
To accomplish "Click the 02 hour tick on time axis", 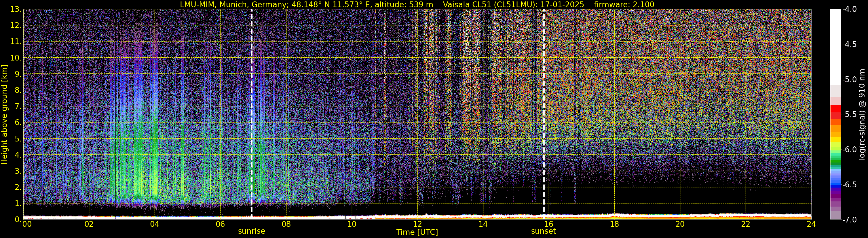I will [89, 224].
